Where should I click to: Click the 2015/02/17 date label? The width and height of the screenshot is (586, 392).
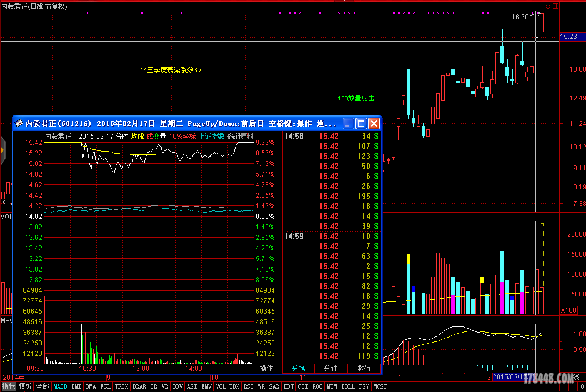(x=513, y=377)
